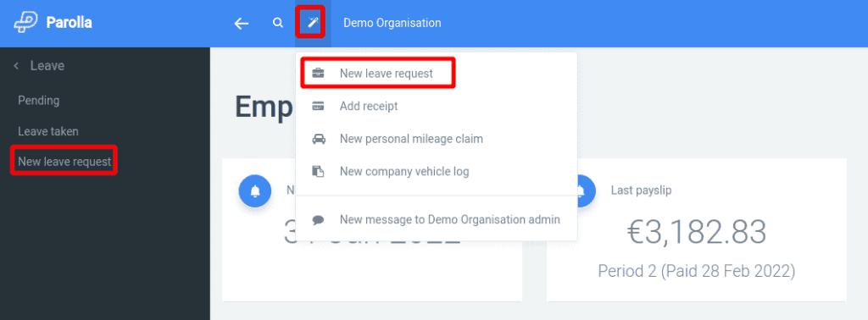Choose New company vehicle log

[404, 171]
